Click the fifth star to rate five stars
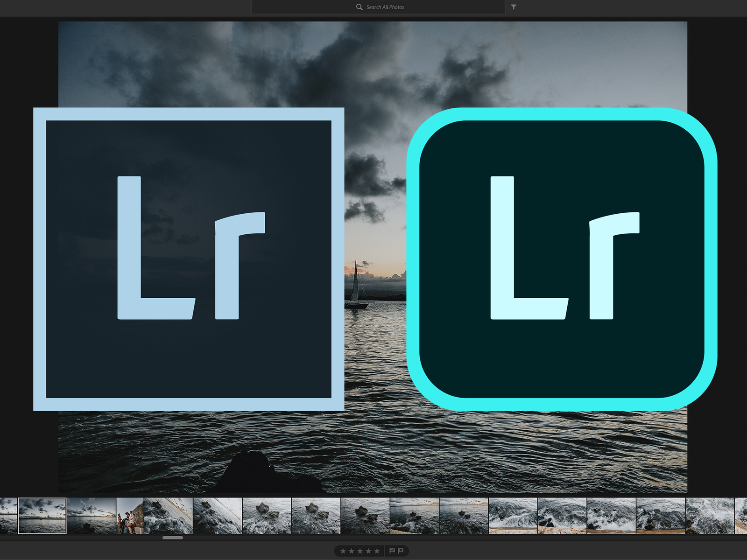This screenshot has height=560, width=747. point(377,551)
